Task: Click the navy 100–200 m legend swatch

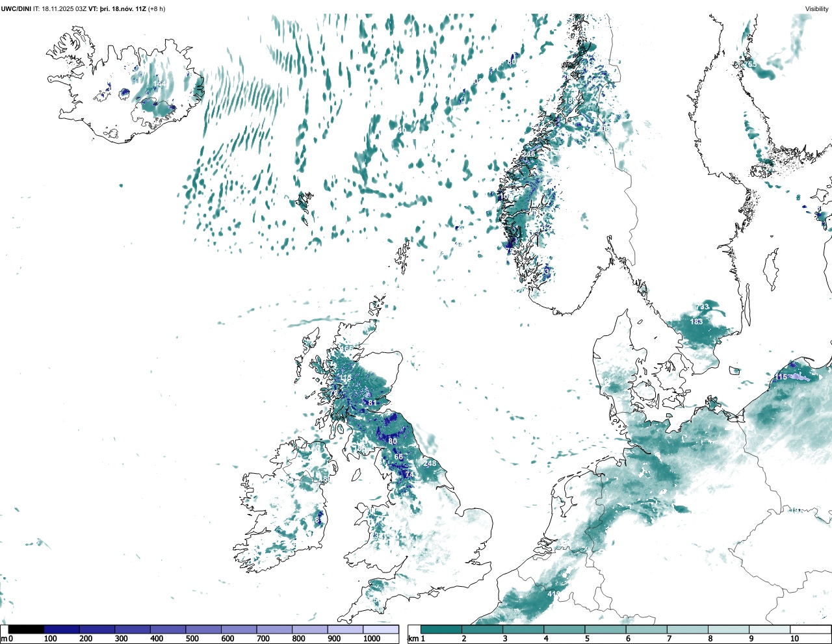Action: tap(62, 629)
